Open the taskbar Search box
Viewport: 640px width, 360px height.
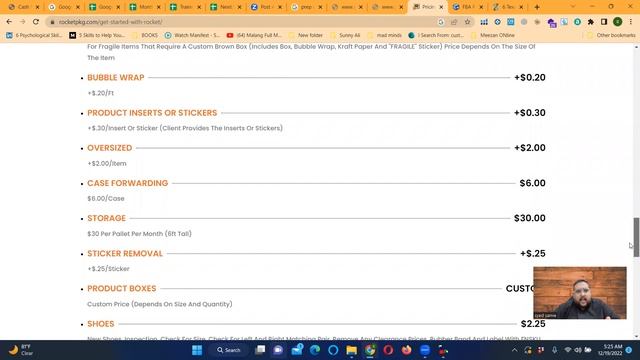tap(229, 350)
